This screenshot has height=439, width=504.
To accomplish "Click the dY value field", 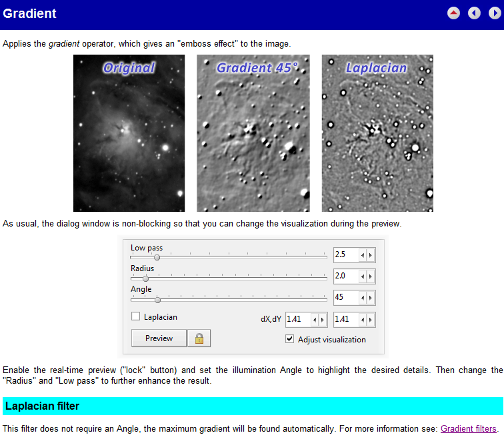I will [346, 319].
